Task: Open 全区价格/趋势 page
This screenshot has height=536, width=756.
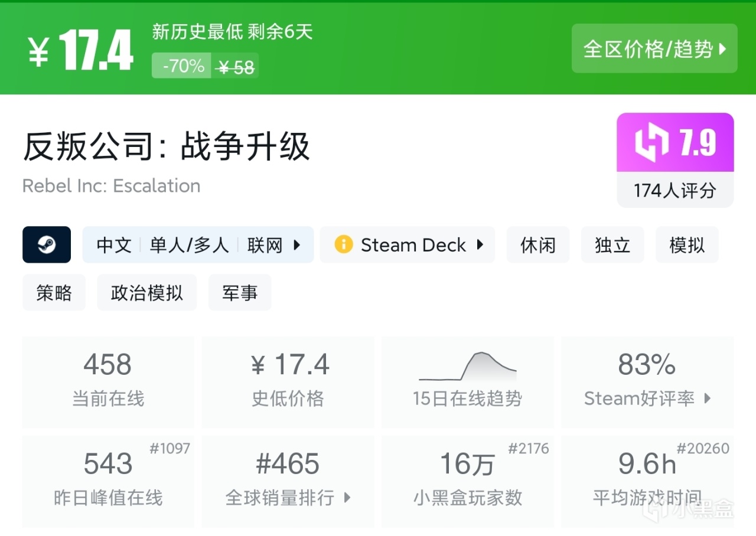Action: pyautogui.click(x=654, y=49)
